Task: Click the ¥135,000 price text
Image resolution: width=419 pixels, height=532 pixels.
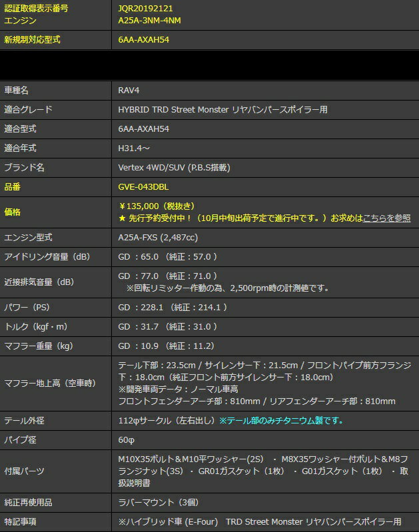Action: [148, 206]
